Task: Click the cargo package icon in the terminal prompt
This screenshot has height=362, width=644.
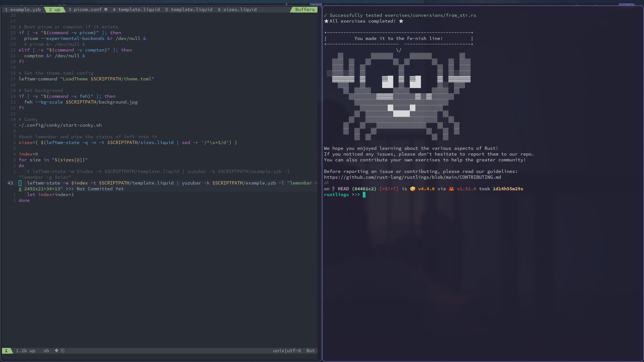Action: coord(413,189)
